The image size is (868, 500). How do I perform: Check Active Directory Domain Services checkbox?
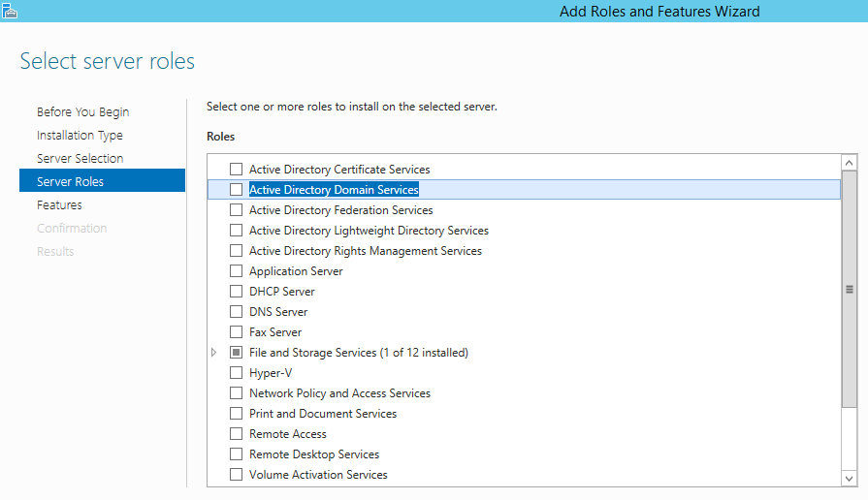236,190
